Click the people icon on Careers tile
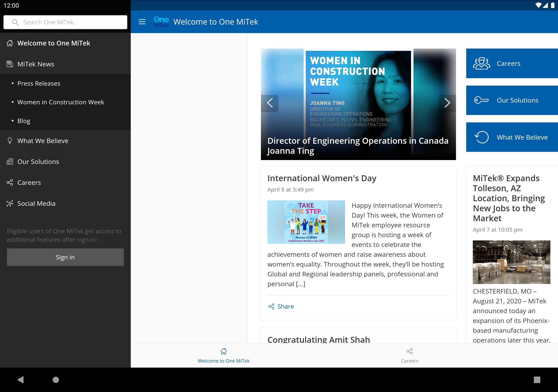 [481, 63]
